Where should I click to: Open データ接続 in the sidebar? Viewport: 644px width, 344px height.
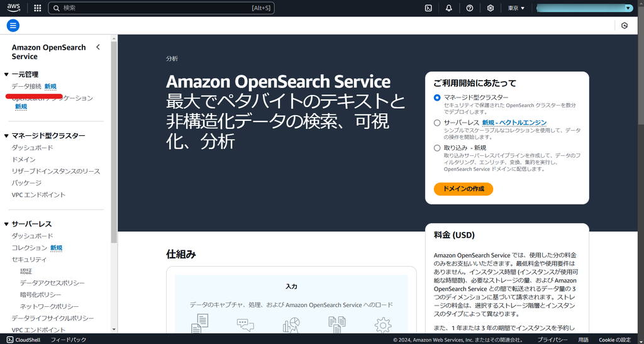click(26, 86)
